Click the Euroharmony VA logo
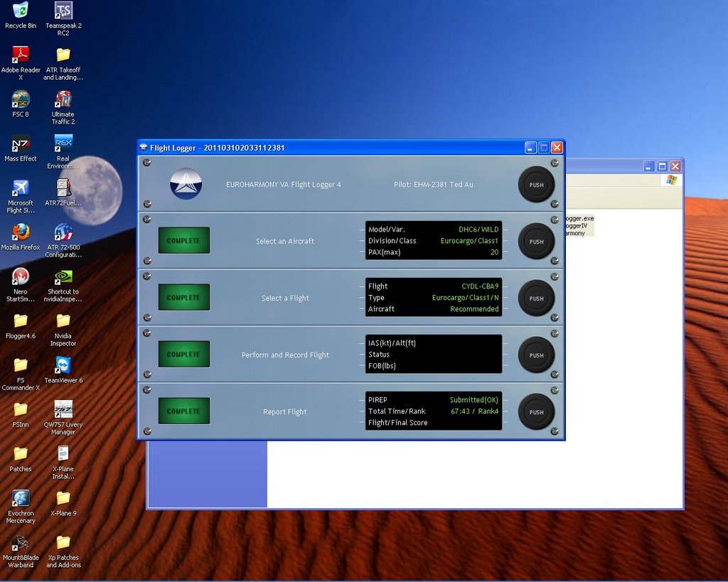The width and height of the screenshot is (728, 582). 186,184
